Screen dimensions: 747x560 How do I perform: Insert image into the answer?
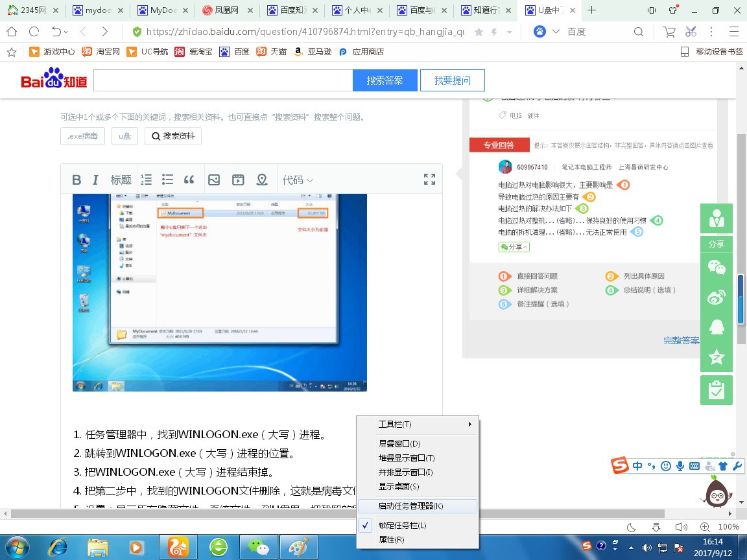214,180
